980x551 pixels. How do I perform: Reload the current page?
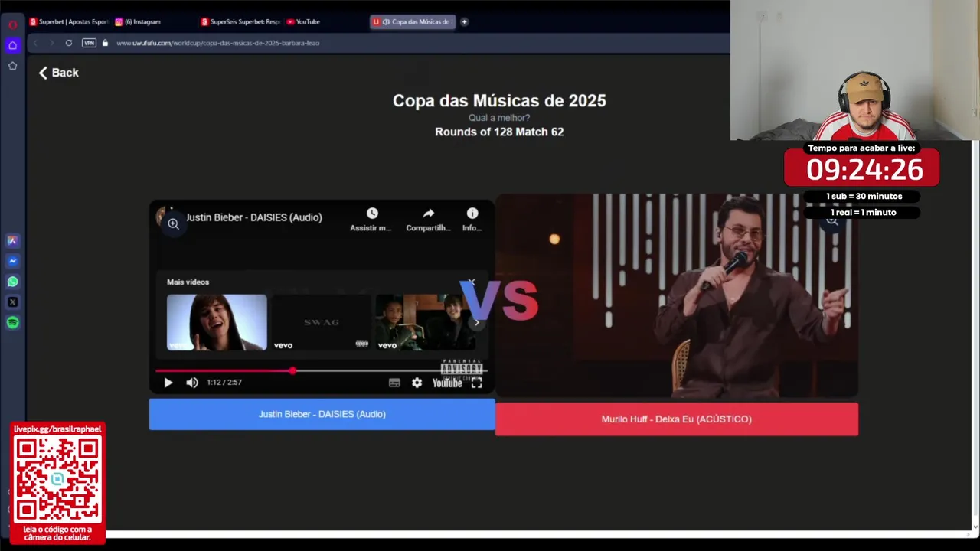69,43
